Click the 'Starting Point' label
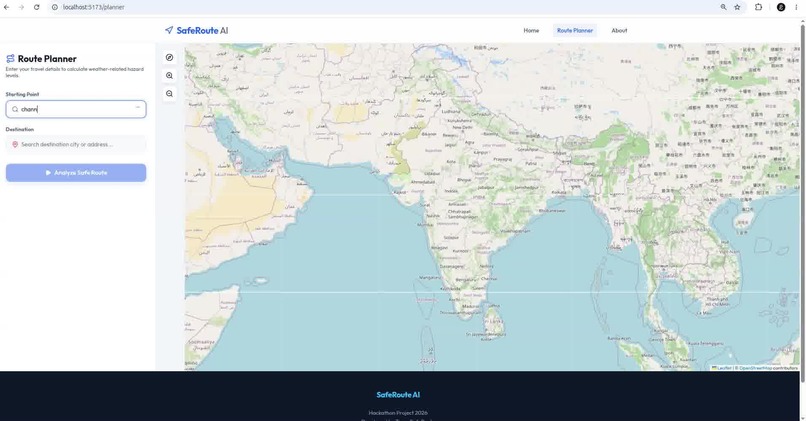806x421 pixels. 22,95
